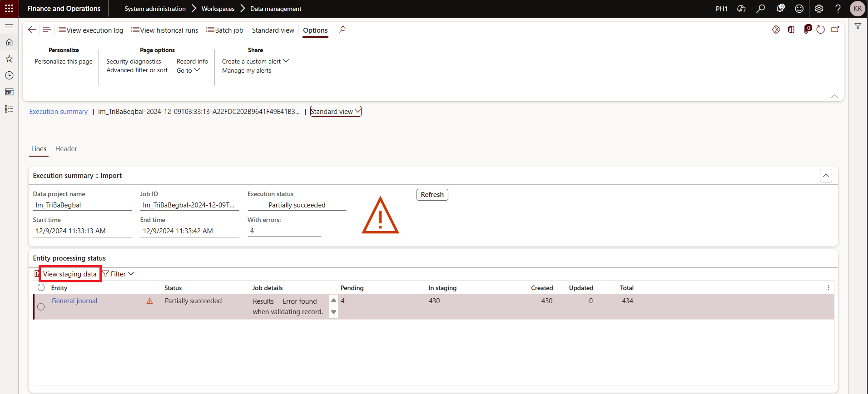Toggle select-all circle in Entity header
The image size is (868, 394).
[41, 288]
